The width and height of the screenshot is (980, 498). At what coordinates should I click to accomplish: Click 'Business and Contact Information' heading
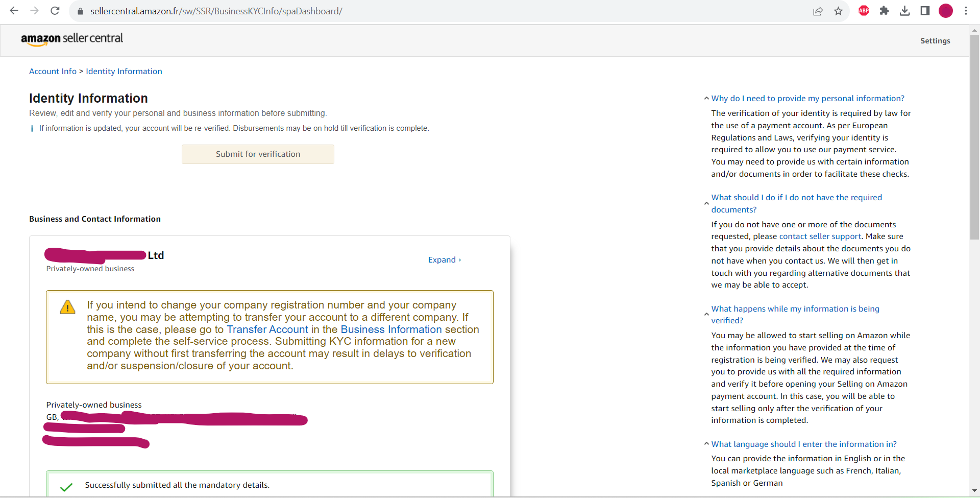pos(95,219)
